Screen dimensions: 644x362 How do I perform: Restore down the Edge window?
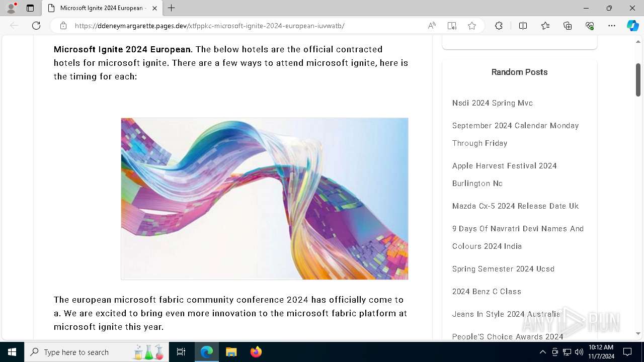(609, 8)
